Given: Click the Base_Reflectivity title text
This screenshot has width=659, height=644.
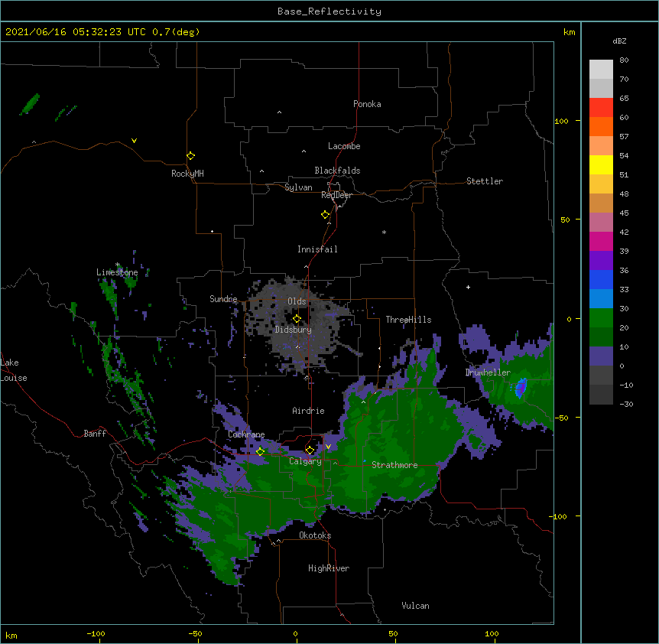Looking at the screenshot, I should click(x=329, y=11).
